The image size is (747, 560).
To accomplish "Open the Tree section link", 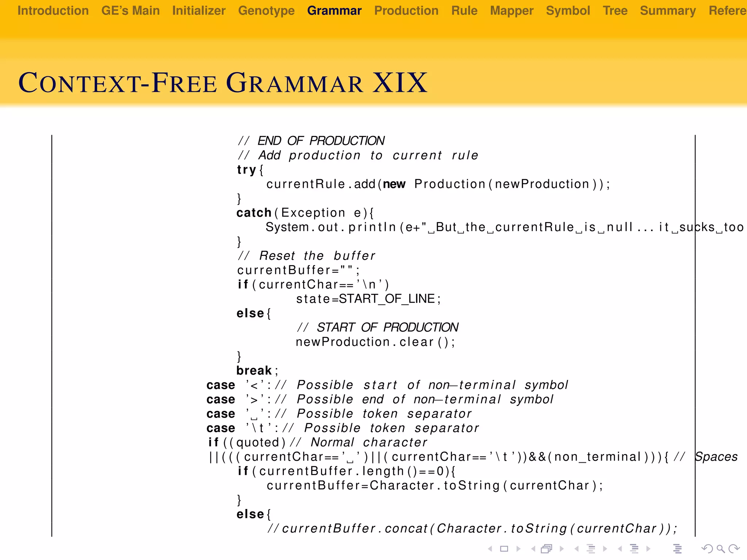I will coord(615,11).
